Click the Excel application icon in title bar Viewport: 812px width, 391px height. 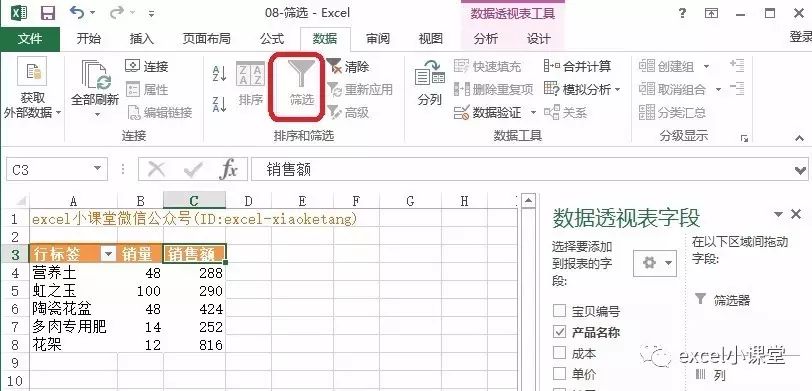pyautogui.click(x=19, y=13)
